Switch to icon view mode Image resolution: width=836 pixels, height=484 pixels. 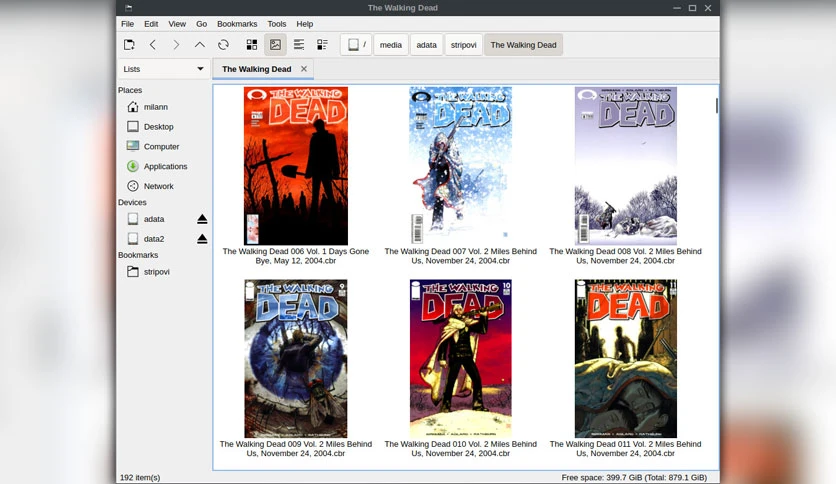click(252, 45)
